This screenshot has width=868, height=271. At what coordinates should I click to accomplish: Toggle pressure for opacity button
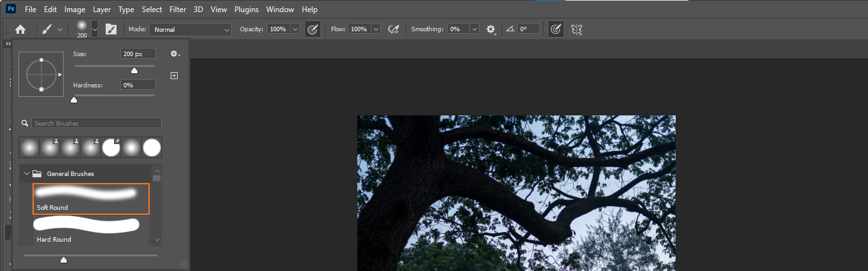click(x=312, y=29)
